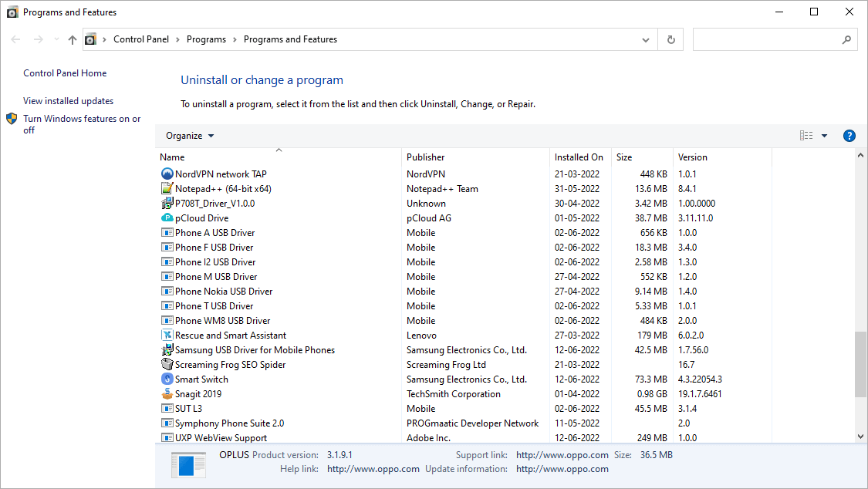Viewport: 868px width, 489px height.
Task: Open the view options dropdown arrow
Action: tap(824, 136)
